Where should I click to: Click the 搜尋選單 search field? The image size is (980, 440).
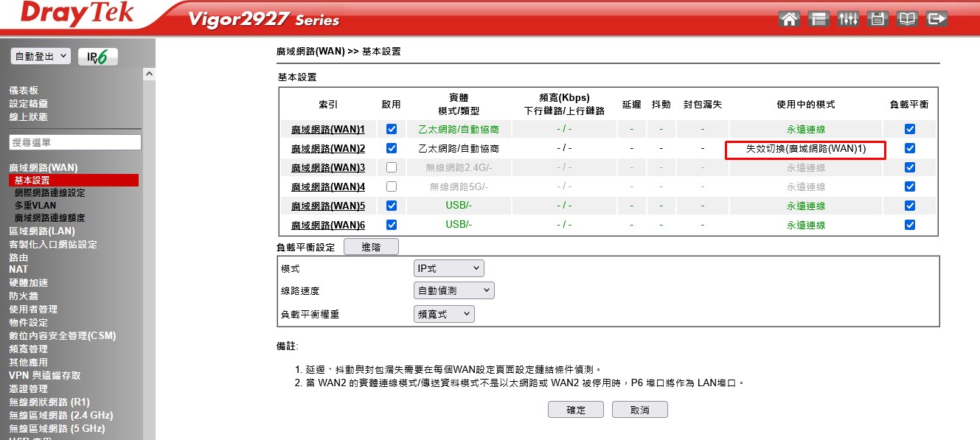[74, 142]
